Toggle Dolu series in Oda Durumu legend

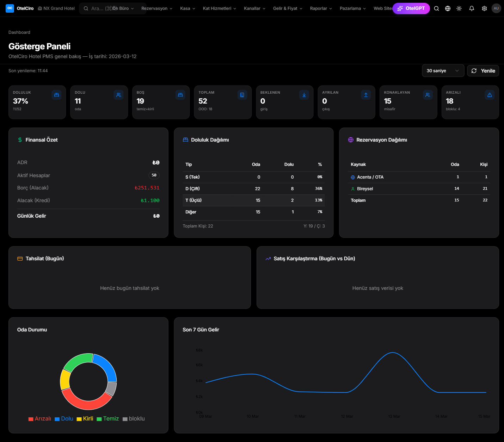pos(64,419)
